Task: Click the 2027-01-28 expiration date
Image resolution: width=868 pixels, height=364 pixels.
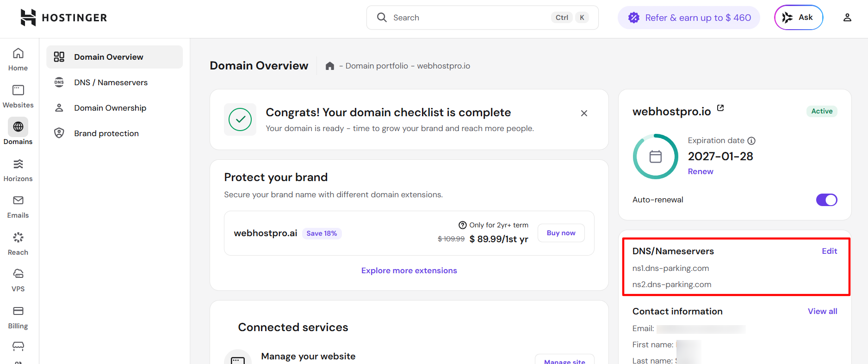Action: point(720,156)
